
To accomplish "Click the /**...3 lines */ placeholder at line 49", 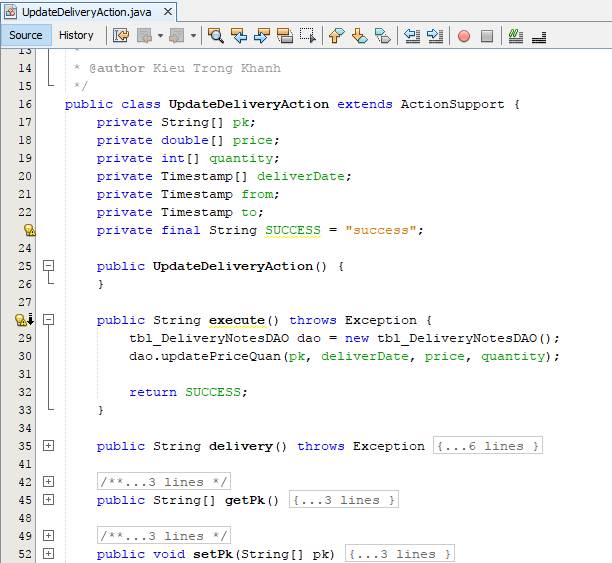I will [164, 535].
